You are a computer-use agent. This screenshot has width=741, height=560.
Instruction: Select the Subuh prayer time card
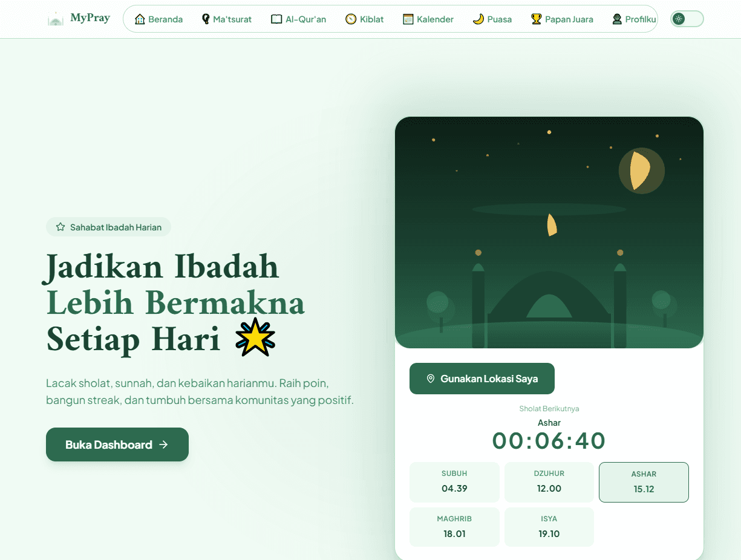(x=454, y=482)
